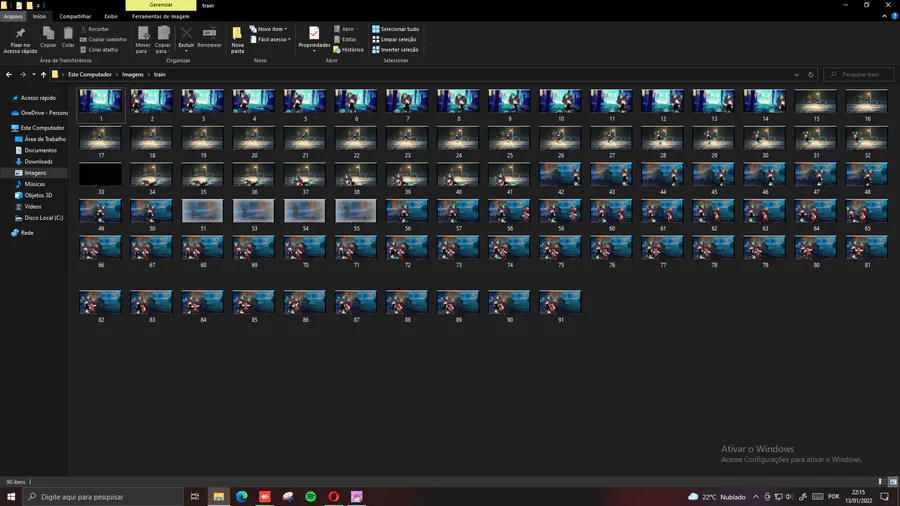This screenshot has height=506, width=900.
Task: Open Downloads in the sidebar
Action: pyautogui.click(x=34, y=161)
